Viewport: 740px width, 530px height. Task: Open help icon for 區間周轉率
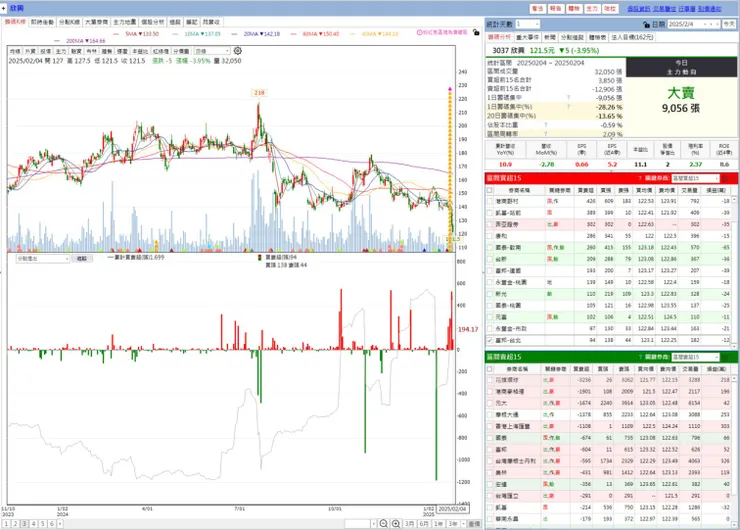tap(546, 134)
